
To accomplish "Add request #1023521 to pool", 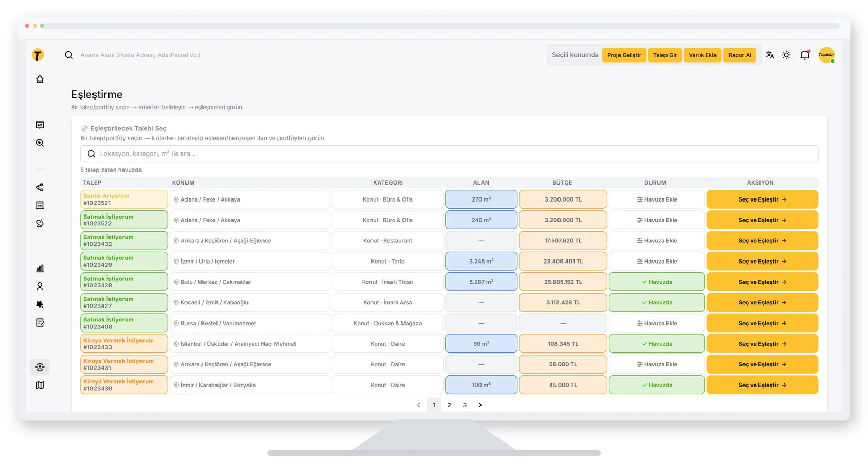I will (657, 199).
